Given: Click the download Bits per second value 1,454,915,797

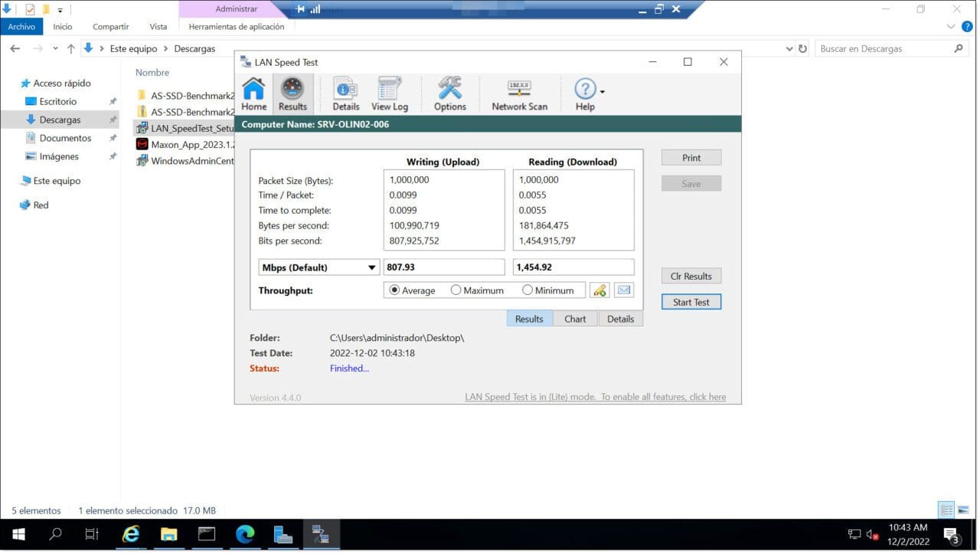Looking at the screenshot, I should 555,241.
